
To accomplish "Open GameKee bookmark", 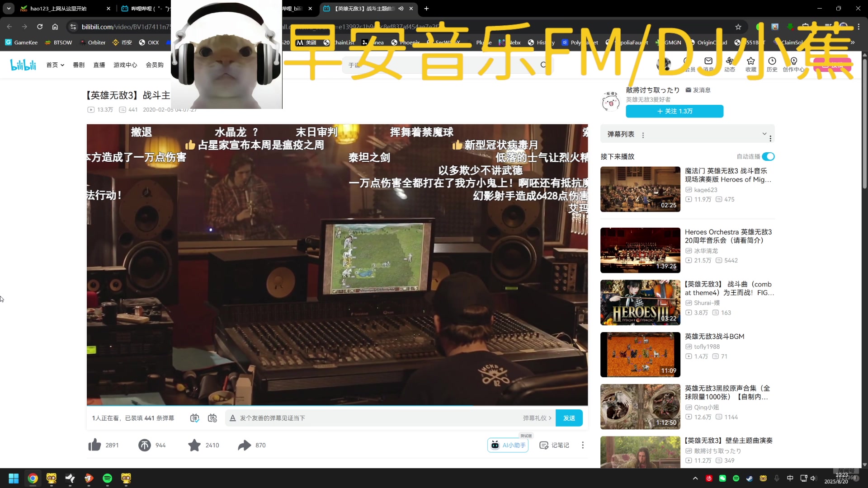I will click(21, 42).
